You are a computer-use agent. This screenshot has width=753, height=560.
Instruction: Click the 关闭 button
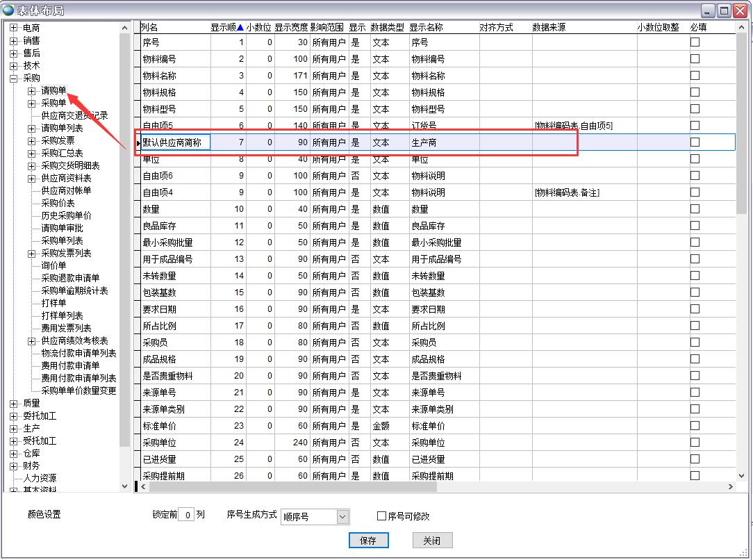(x=432, y=541)
